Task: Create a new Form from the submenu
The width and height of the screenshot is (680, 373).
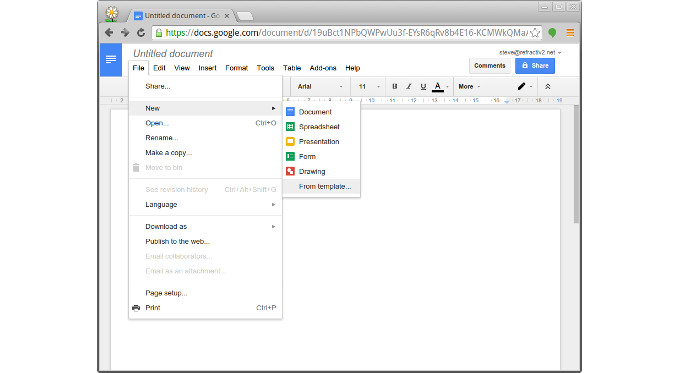Action: pyautogui.click(x=321, y=157)
